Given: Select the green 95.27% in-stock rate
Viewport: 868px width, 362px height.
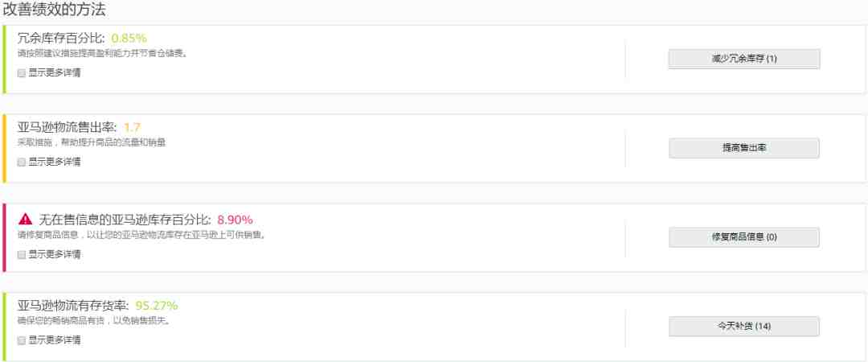Looking at the screenshot, I should point(157,306).
